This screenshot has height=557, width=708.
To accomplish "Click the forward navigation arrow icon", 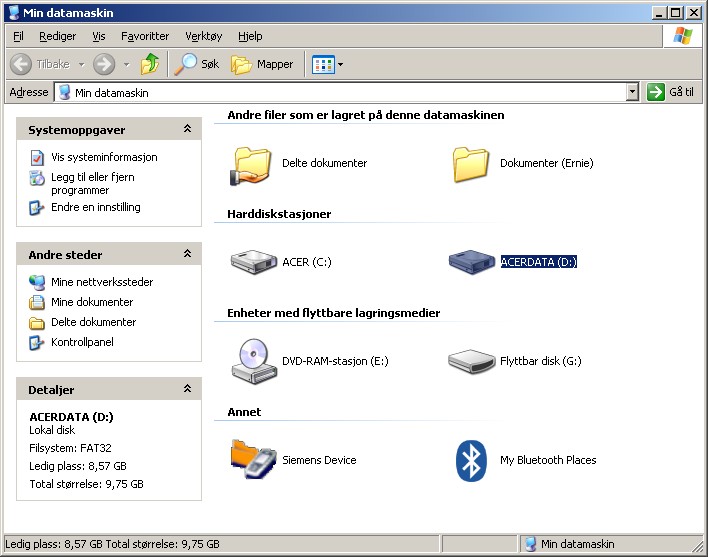I will (104, 64).
